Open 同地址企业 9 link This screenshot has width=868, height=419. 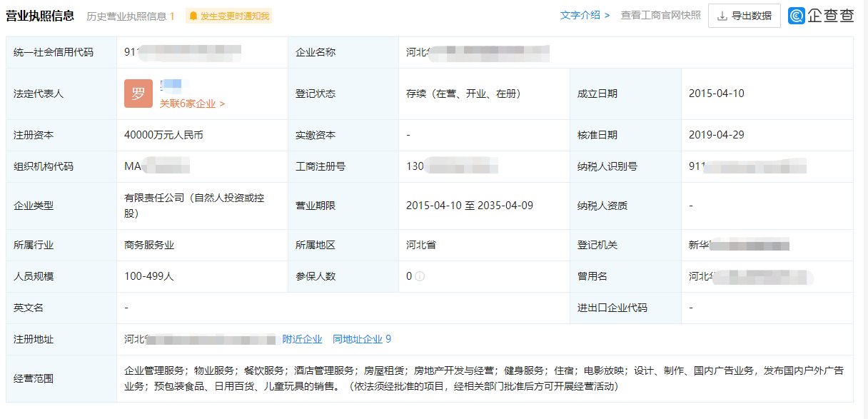click(x=362, y=339)
